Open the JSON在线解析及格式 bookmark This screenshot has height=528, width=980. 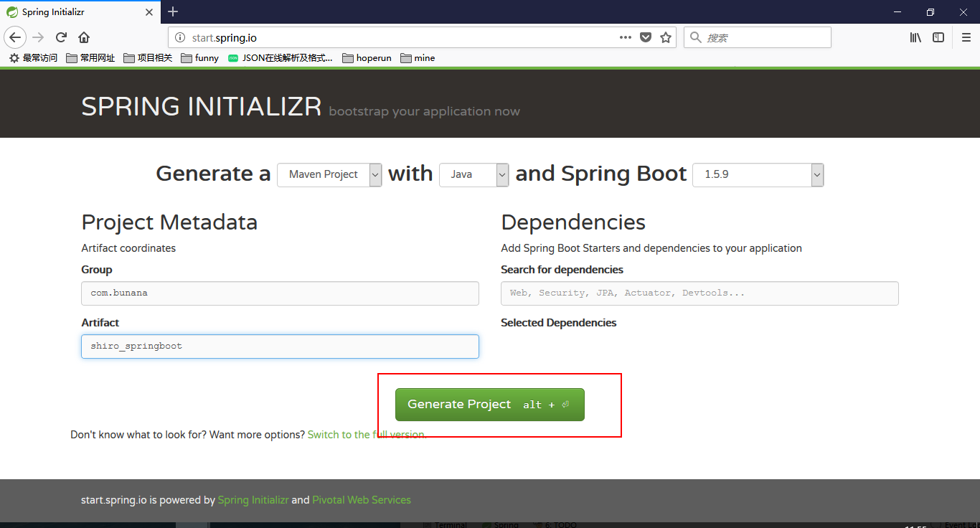[x=281, y=58]
